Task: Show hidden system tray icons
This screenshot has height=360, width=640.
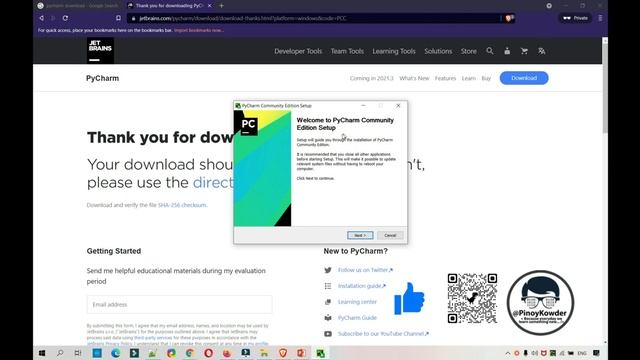Action: pos(508,353)
